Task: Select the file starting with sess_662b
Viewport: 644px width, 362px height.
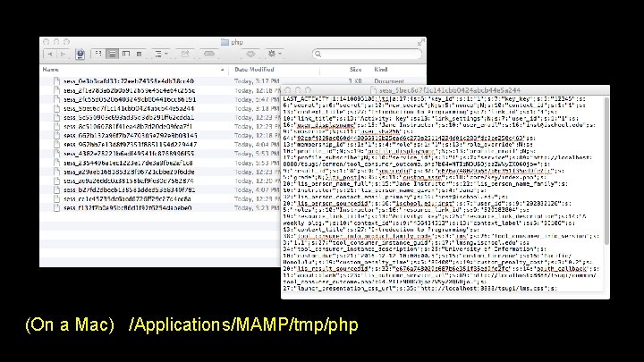Action: click(131, 136)
